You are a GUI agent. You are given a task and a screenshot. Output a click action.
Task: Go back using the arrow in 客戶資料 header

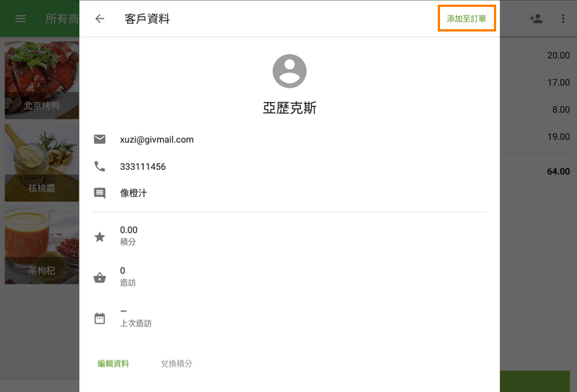click(x=100, y=18)
